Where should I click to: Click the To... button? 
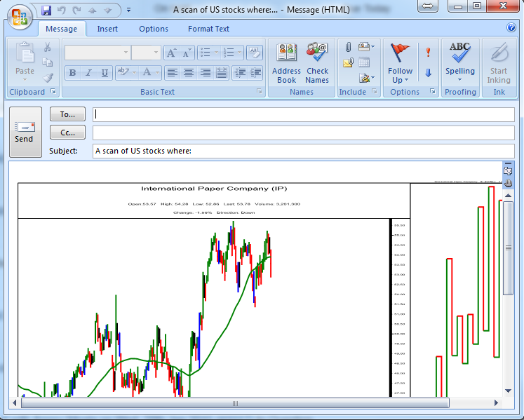pos(67,114)
